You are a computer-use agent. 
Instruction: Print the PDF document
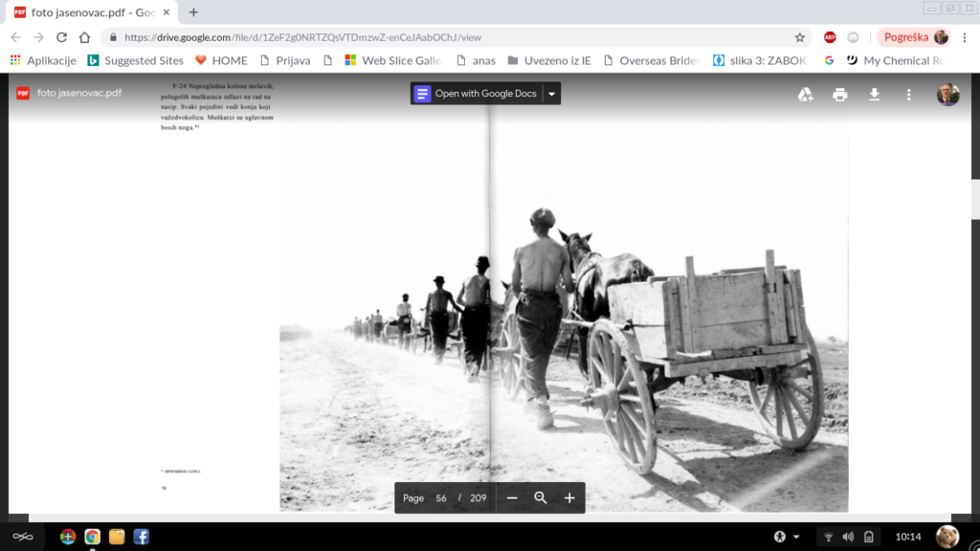coord(840,94)
